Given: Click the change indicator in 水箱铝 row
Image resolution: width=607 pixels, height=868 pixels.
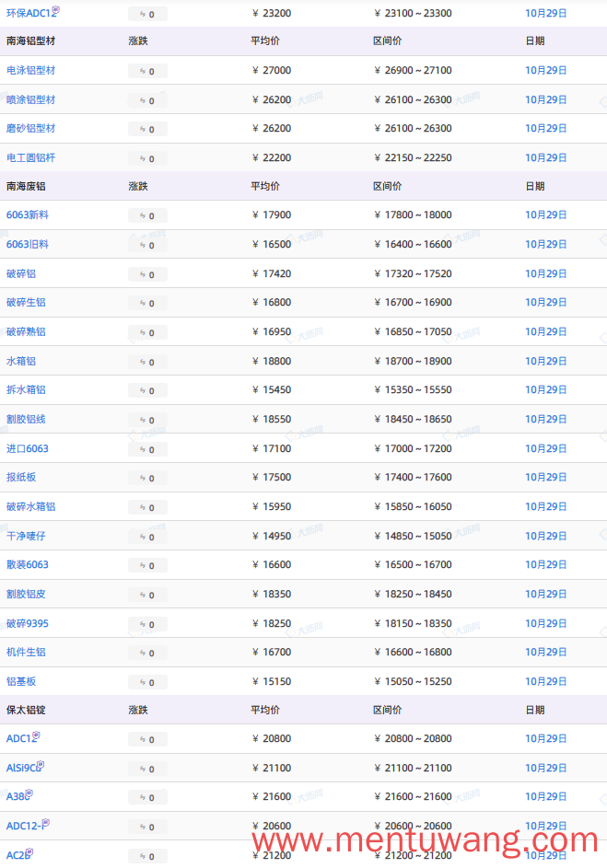Looking at the screenshot, I should [147, 362].
